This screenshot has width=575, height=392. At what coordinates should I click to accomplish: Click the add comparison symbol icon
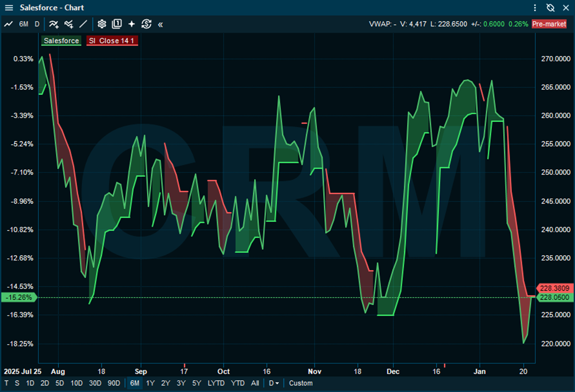click(x=68, y=24)
